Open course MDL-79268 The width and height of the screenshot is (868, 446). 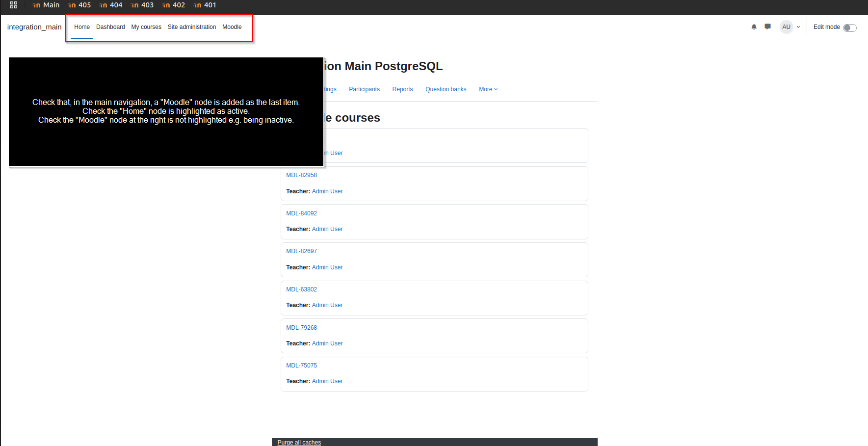point(301,328)
